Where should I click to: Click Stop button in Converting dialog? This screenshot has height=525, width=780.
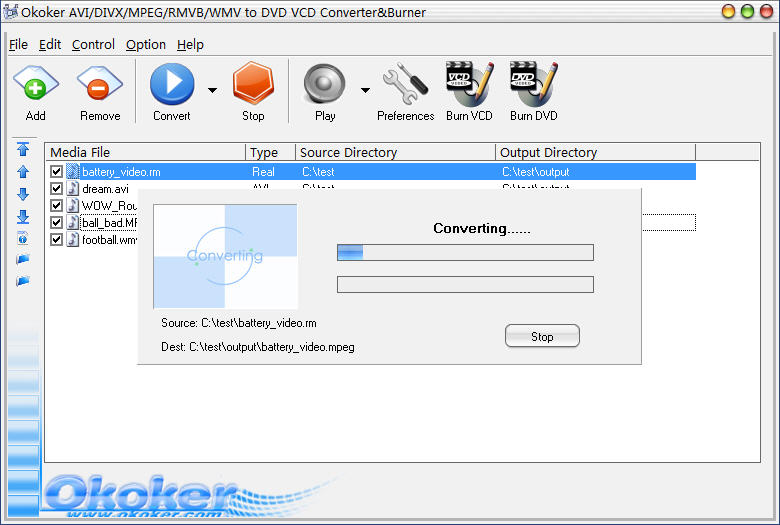point(542,336)
